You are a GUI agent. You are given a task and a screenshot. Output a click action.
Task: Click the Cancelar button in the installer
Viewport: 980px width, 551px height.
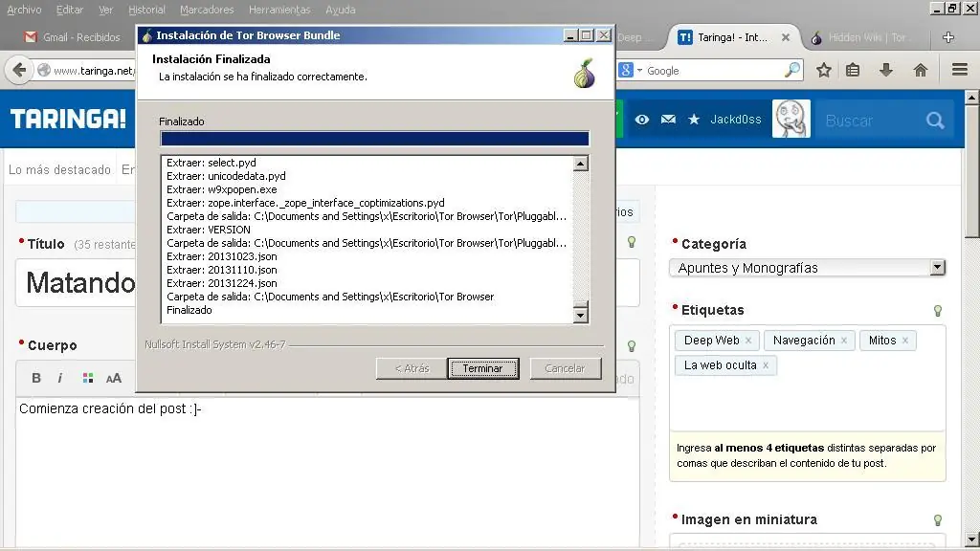coord(565,368)
